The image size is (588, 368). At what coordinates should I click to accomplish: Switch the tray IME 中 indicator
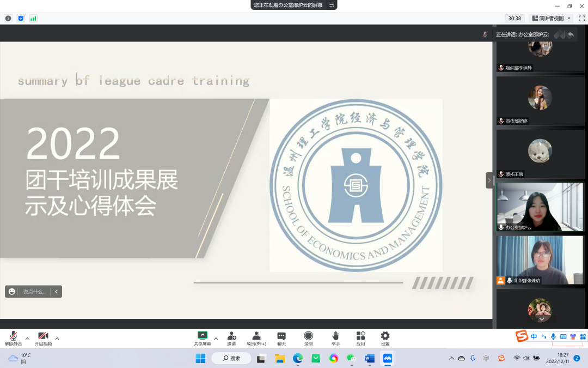[486, 358]
